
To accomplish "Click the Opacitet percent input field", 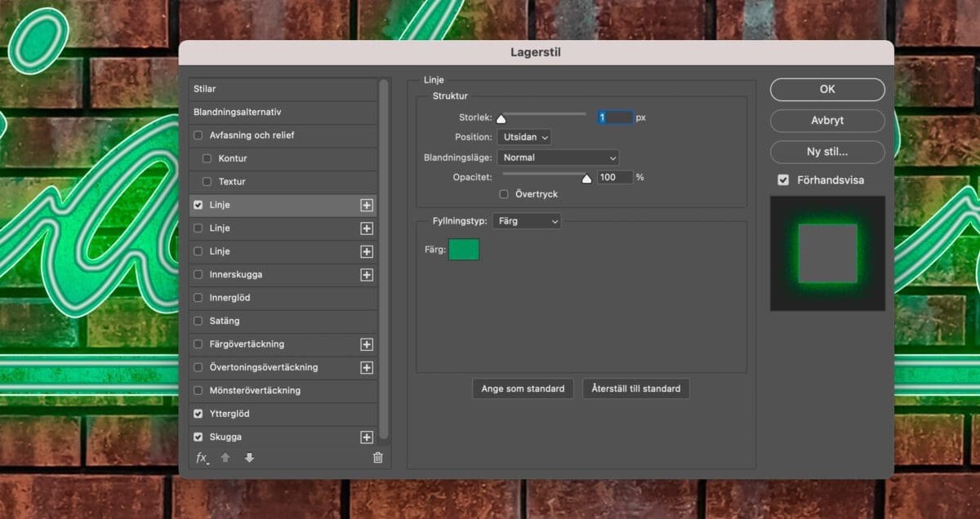I will point(615,177).
